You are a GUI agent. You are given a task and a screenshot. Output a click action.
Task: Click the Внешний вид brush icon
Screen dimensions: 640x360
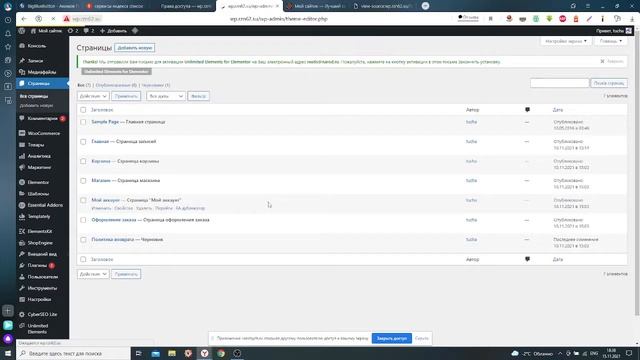point(22,254)
